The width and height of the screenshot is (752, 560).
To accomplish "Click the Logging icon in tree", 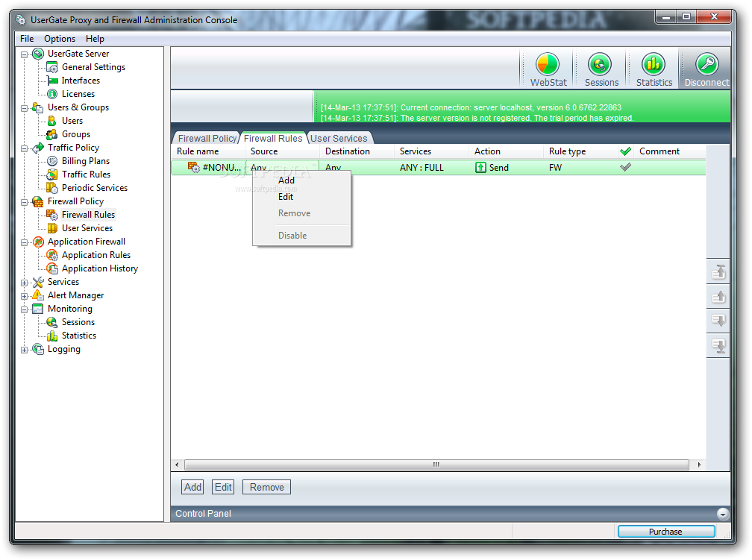I will pos(38,349).
